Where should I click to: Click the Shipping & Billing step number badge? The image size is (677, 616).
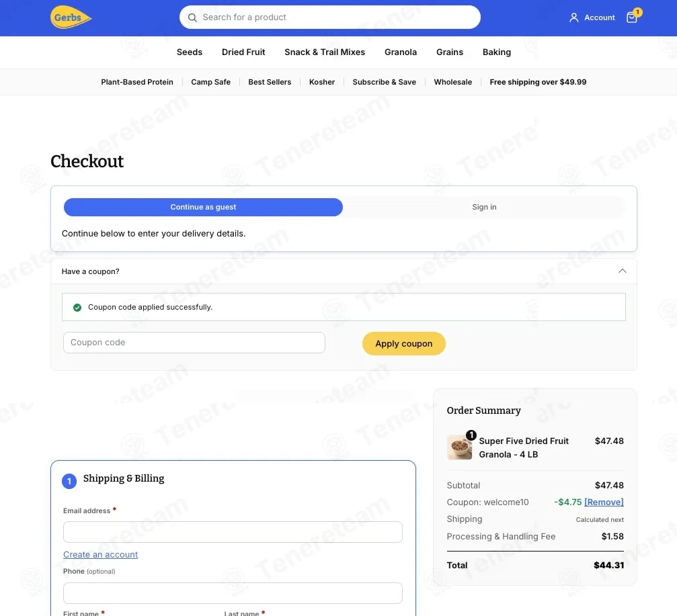(x=69, y=481)
